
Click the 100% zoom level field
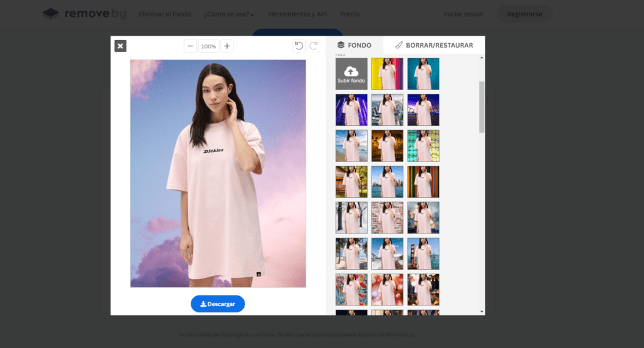[x=209, y=46]
